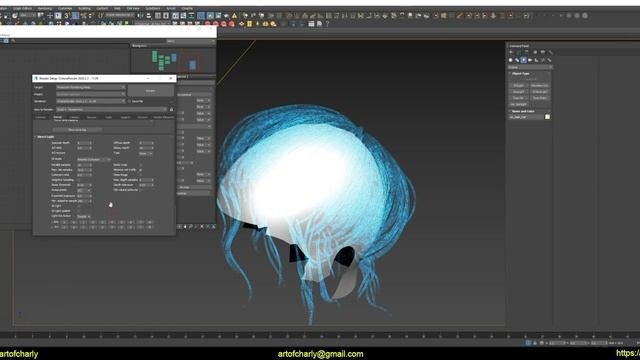Toggle the Deep image checkbox
The height and width of the screenshot is (360, 640).
[x=141, y=175]
